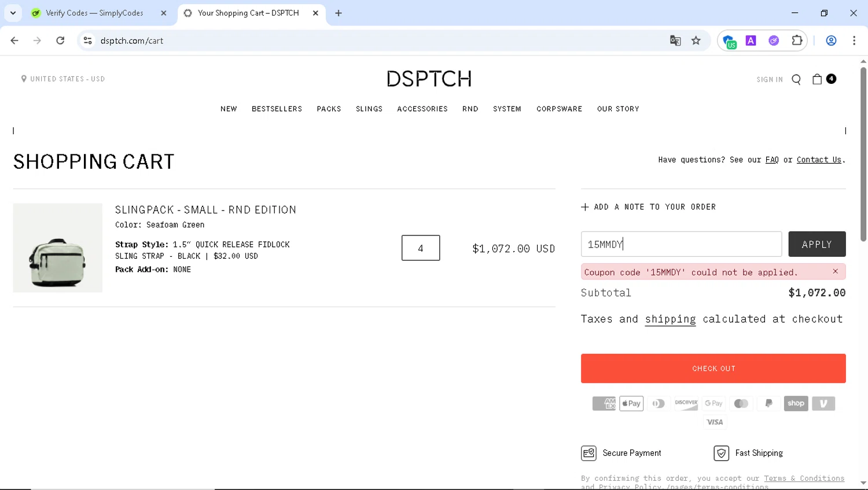The width and height of the screenshot is (868, 490).
Task: Translate this page icon
Action: click(x=675, y=40)
